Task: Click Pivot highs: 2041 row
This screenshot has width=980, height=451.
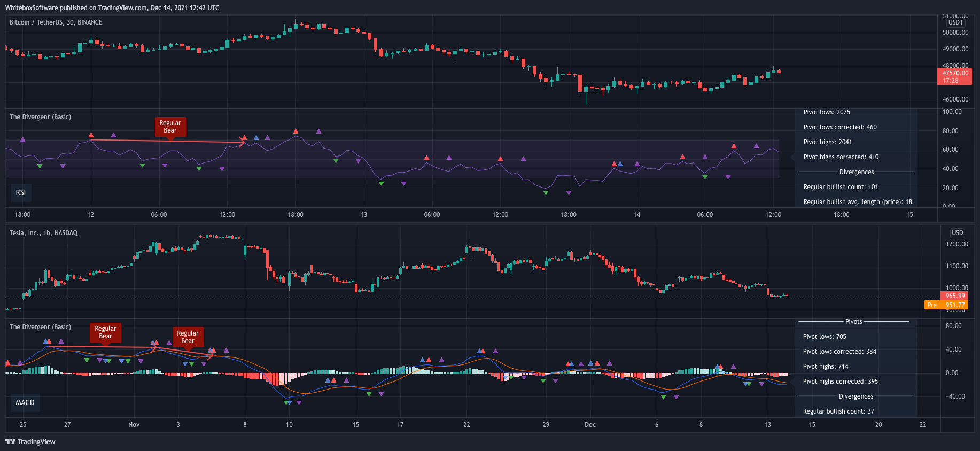Action: point(828,142)
